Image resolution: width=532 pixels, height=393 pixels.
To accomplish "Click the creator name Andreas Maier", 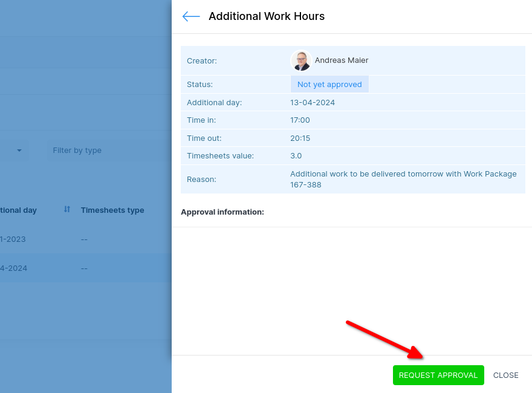I will click(342, 60).
